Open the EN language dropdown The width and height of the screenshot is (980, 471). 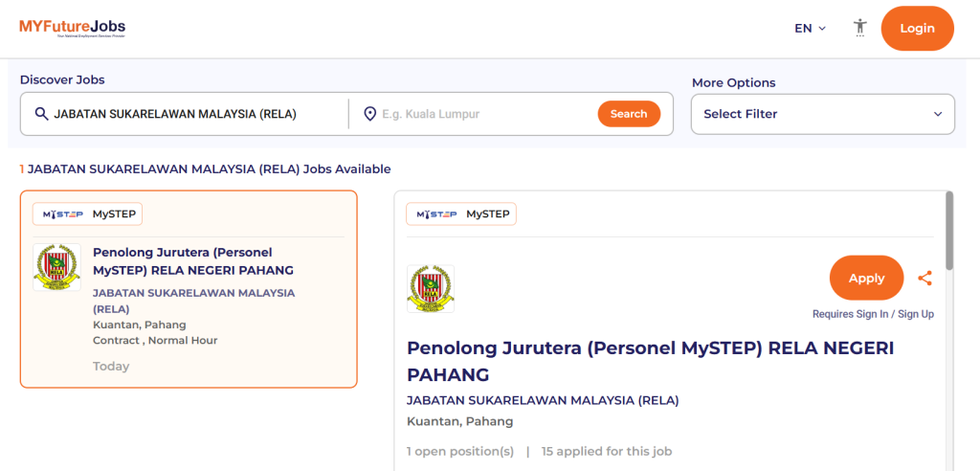click(810, 28)
